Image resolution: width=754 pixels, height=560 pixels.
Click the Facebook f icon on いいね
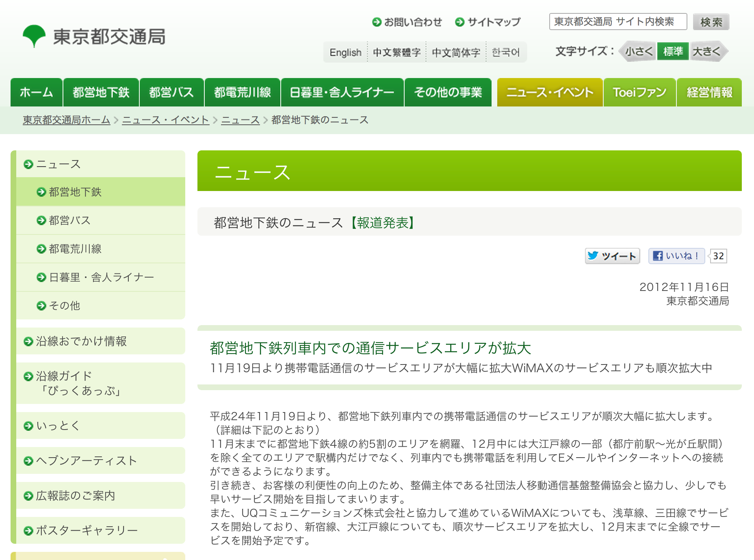tap(658, 256)
